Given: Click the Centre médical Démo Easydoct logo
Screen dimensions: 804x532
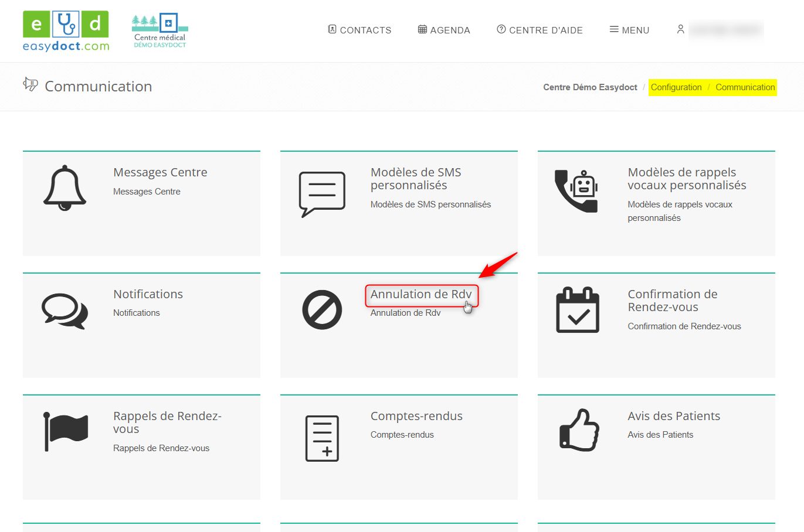Looking at the screenshot, I should (x=160, y=31).
